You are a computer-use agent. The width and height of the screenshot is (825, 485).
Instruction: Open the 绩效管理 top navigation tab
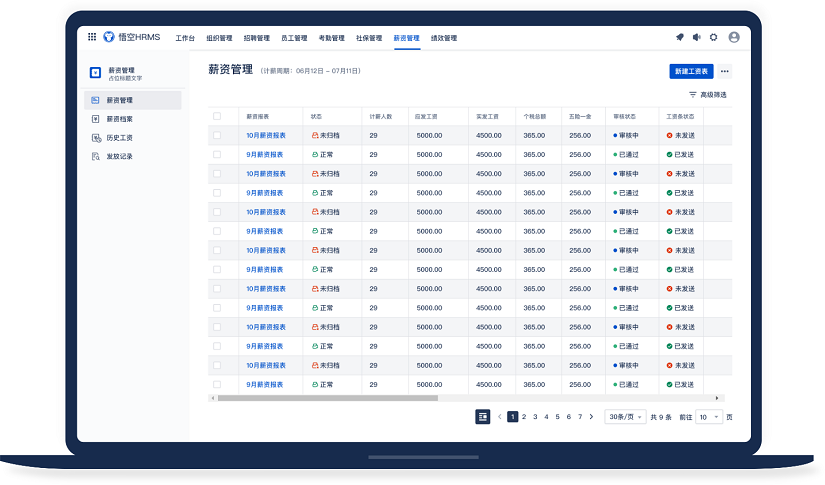[443, 38]
